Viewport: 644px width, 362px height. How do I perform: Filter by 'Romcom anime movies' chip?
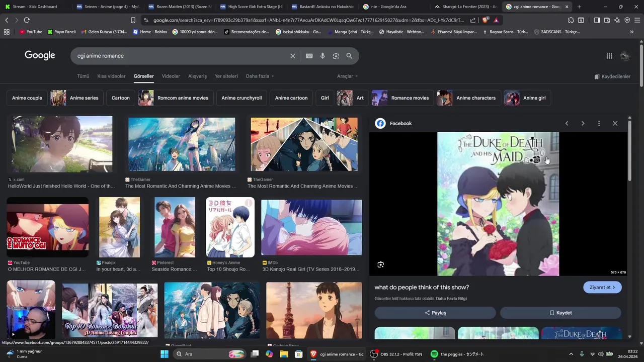176,98
